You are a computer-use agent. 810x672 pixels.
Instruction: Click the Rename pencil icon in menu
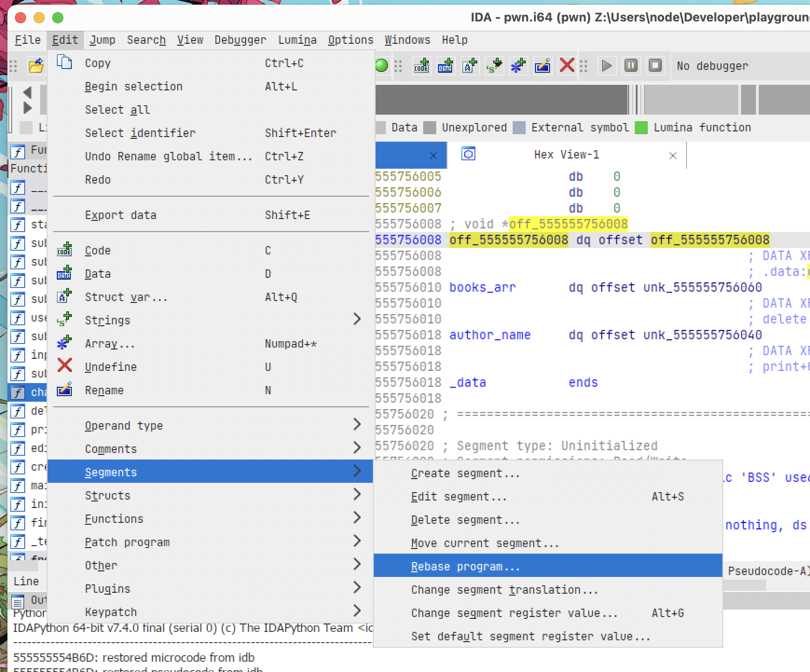tap(64, 390)
